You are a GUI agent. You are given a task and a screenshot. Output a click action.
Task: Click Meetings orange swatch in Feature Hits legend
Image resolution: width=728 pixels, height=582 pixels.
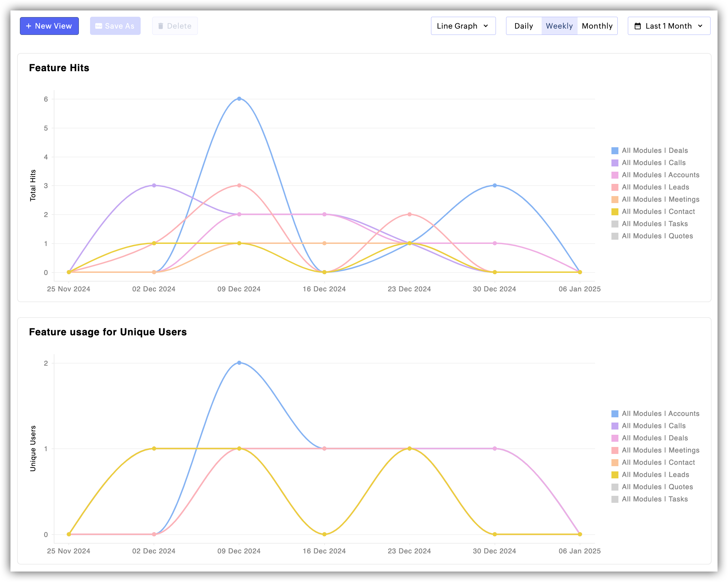[615, 200]
